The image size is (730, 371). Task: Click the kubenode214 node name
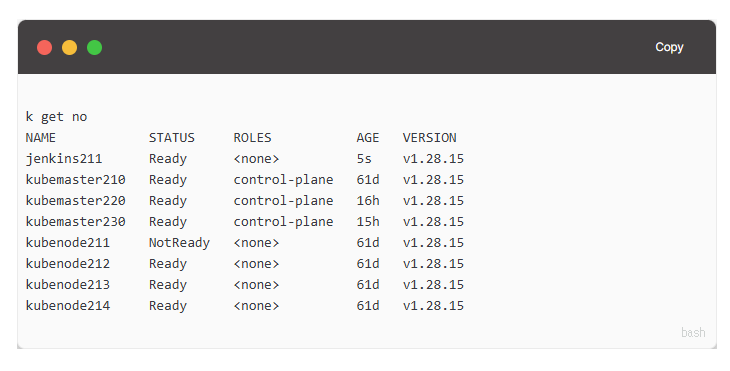point(68,305)
